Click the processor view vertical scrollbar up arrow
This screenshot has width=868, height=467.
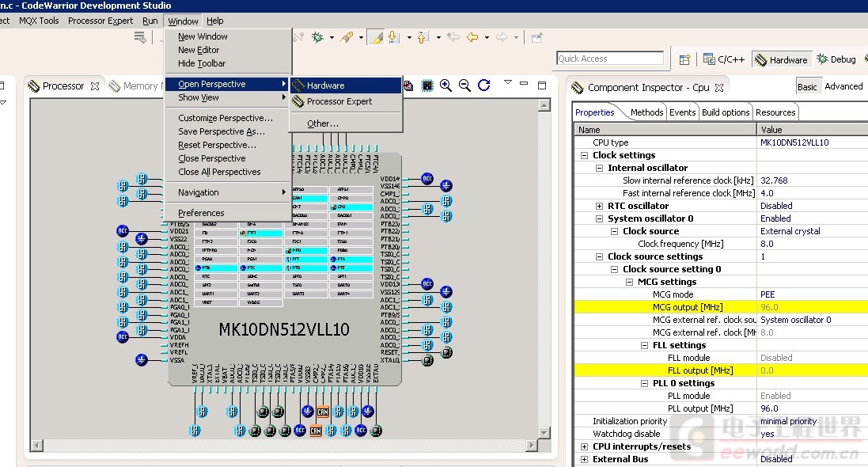[x=544, y=105]
